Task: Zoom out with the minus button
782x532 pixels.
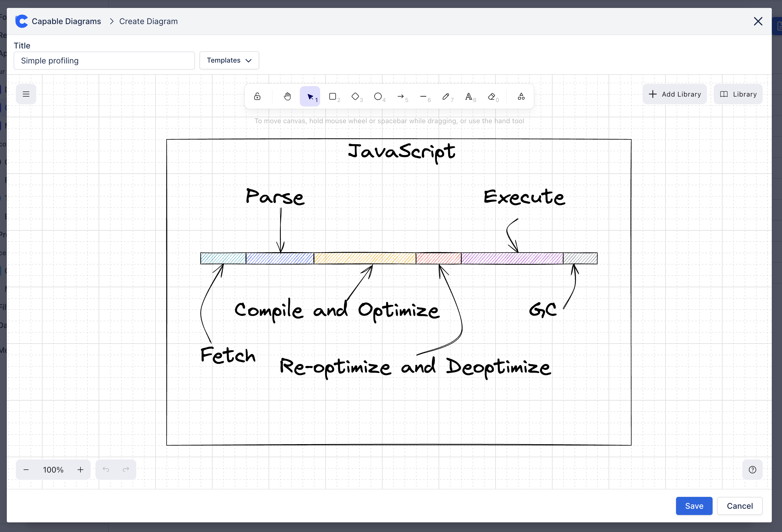Action: click(26, 469)
